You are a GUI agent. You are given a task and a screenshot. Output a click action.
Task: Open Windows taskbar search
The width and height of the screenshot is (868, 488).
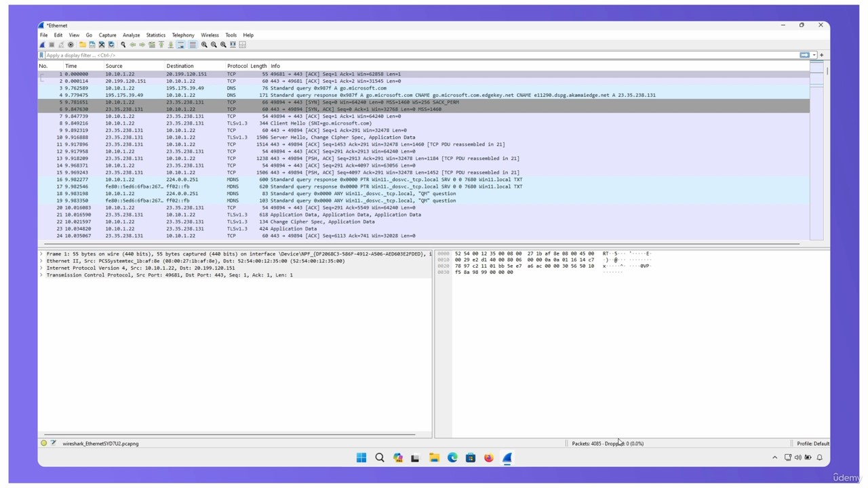380,458
